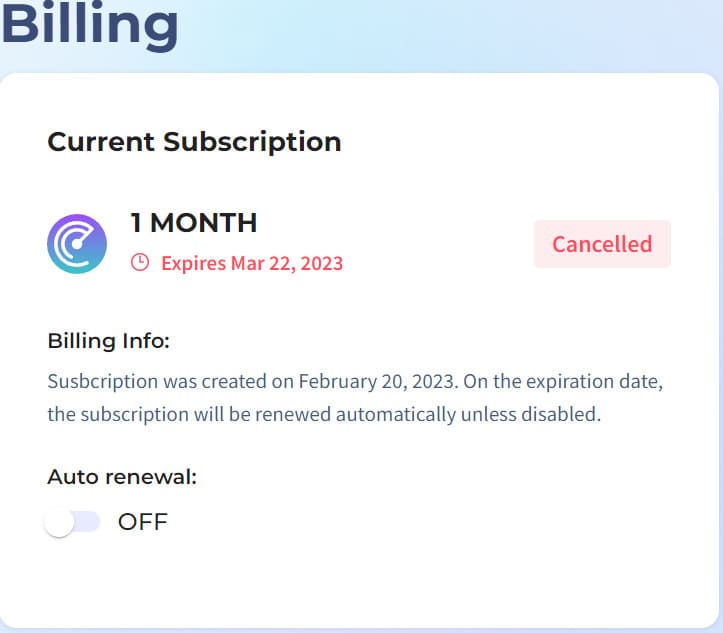
Task: Click the lavender track of the renewal switch
Action: pyautogui.click(x=87, y=522)
